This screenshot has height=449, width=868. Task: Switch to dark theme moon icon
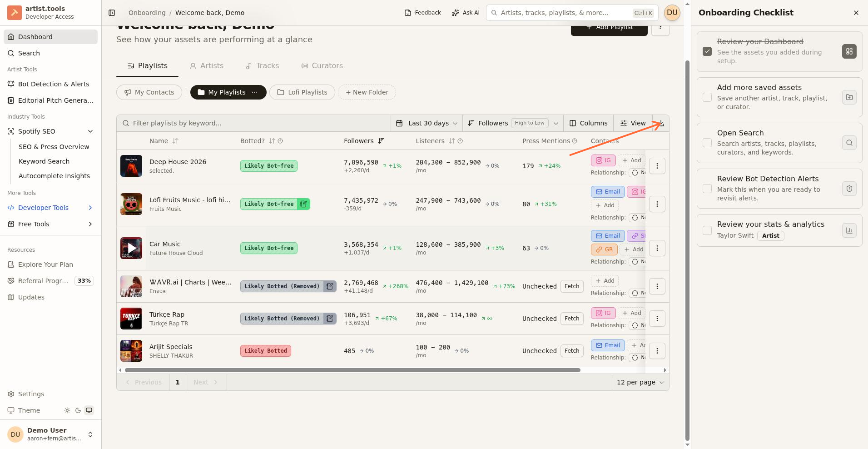78,410
